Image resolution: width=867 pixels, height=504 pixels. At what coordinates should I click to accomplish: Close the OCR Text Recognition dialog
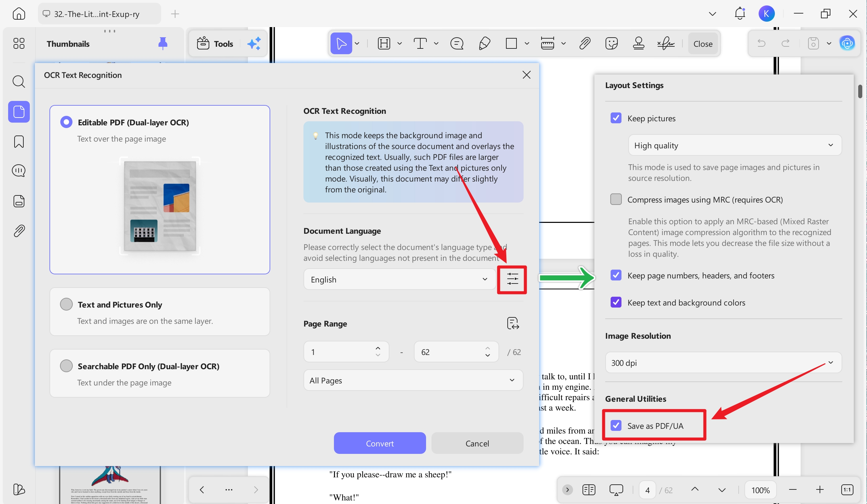[x=526, y=75]
